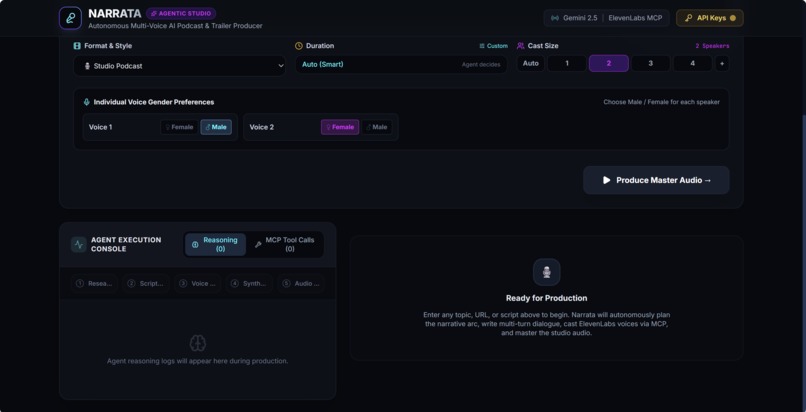
Task: Choose Male for Voice 1
Action: [216, 127]
